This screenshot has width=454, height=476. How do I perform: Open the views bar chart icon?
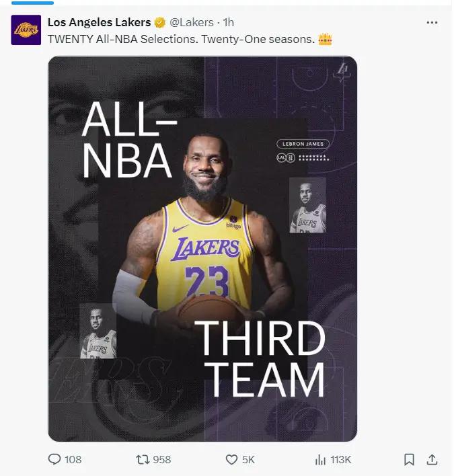(x=321, y=459)
